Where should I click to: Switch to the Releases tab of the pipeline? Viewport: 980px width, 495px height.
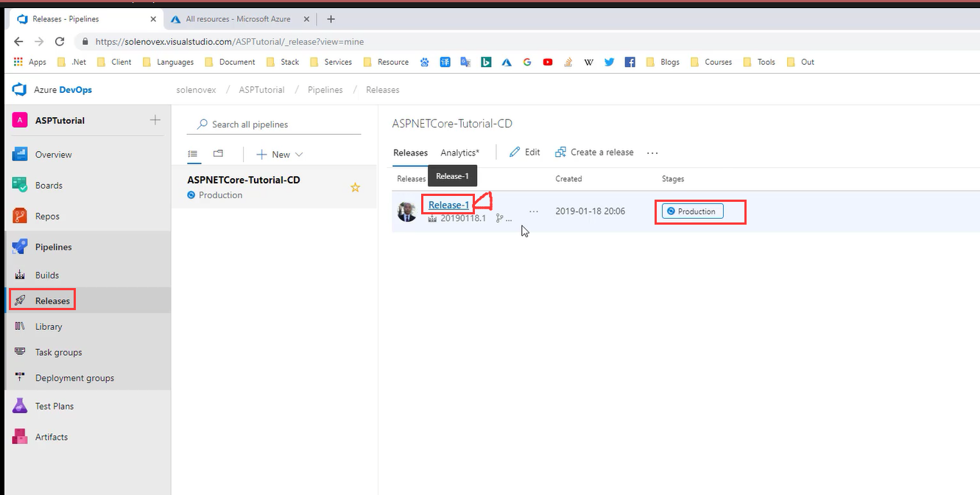(410, 152)
